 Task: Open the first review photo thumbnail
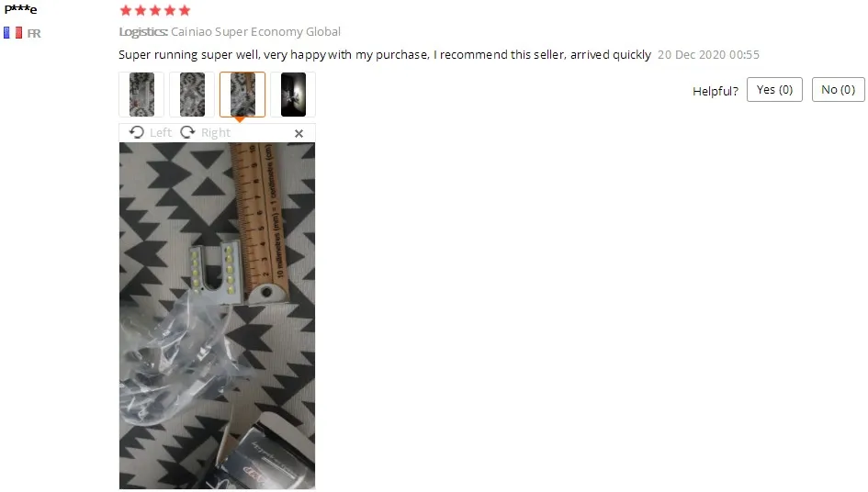(141, 94)
